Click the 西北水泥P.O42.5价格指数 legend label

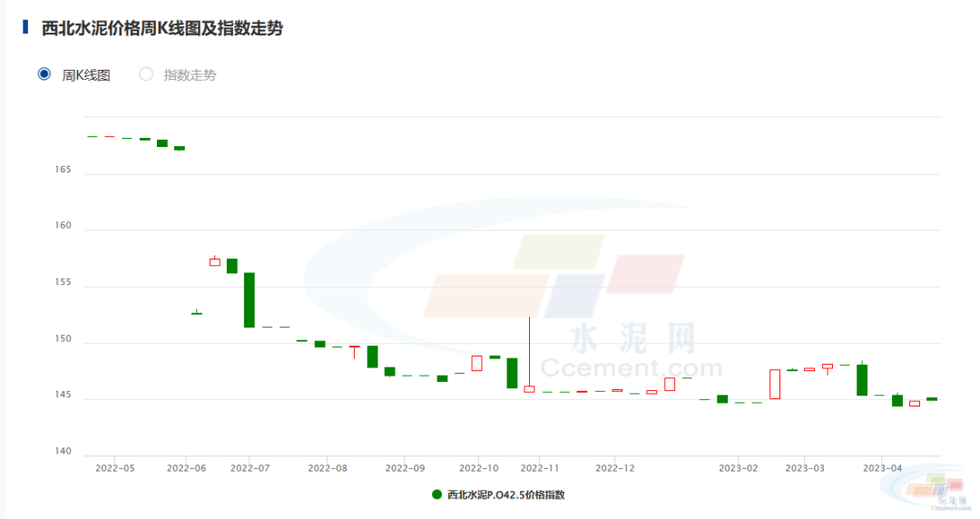tap(505, 495)
